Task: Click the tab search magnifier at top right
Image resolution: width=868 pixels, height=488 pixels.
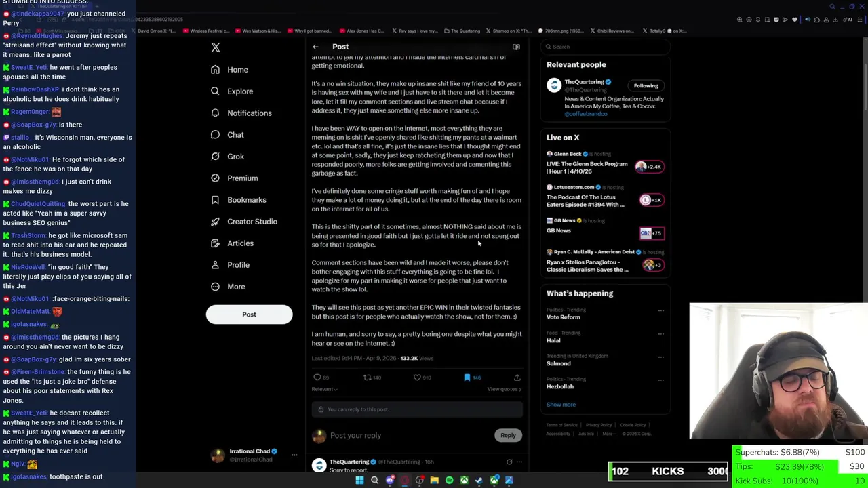Action: 832,7
